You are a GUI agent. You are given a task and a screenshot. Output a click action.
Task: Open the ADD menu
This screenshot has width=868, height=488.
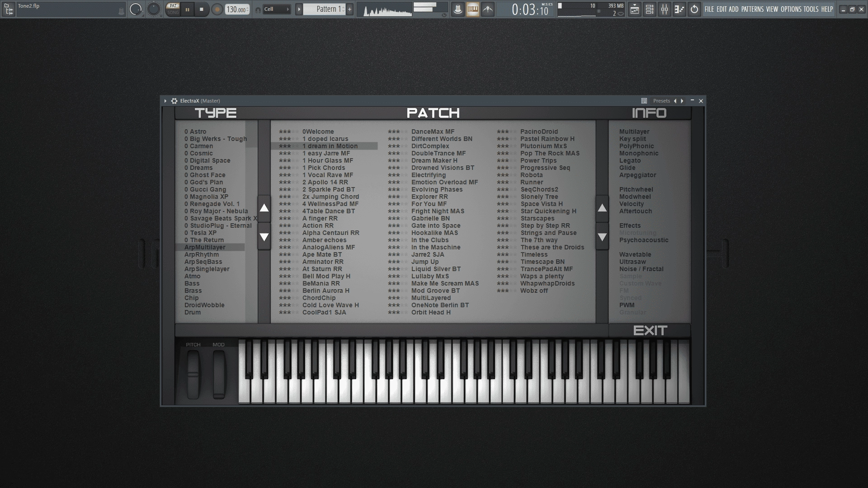[x=734, y=9]
